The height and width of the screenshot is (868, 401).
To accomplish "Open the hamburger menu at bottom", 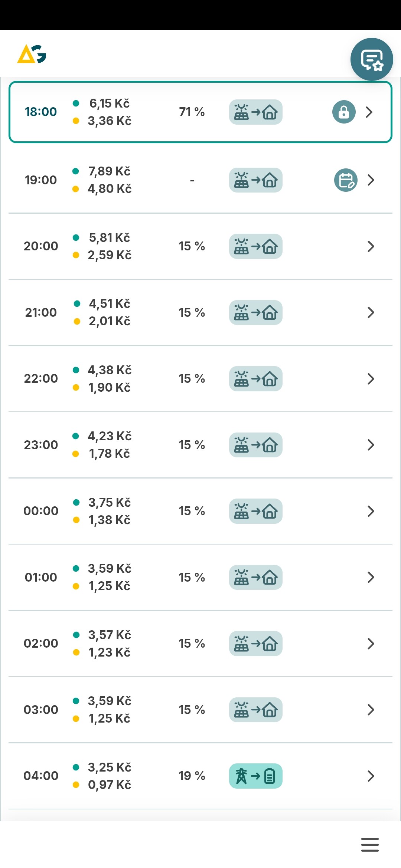I will [x=370, y=845].
